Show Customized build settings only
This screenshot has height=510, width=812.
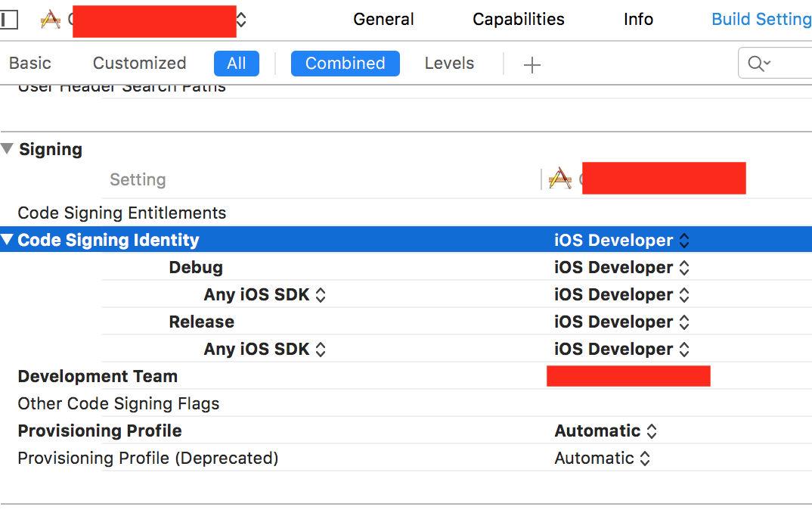coord(139,64)
